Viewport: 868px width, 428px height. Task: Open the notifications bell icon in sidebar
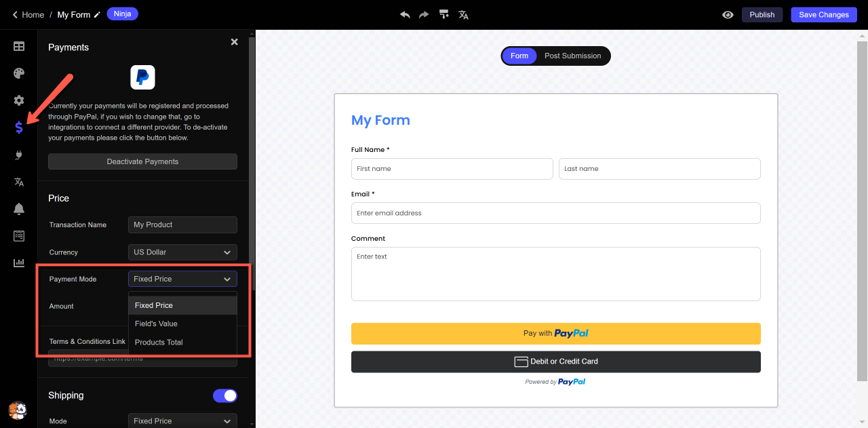click(19, 209)
